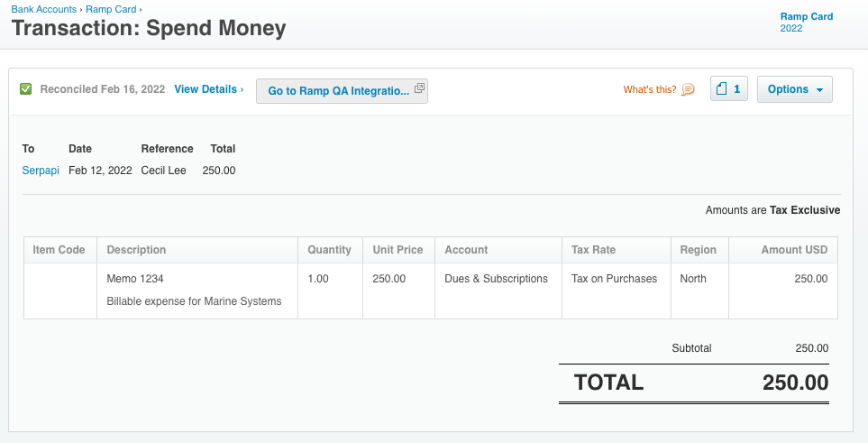This screenshot has width=868, height=443.
Task: Open the Serpapi contact link
Action: click(x=41, y=171)
